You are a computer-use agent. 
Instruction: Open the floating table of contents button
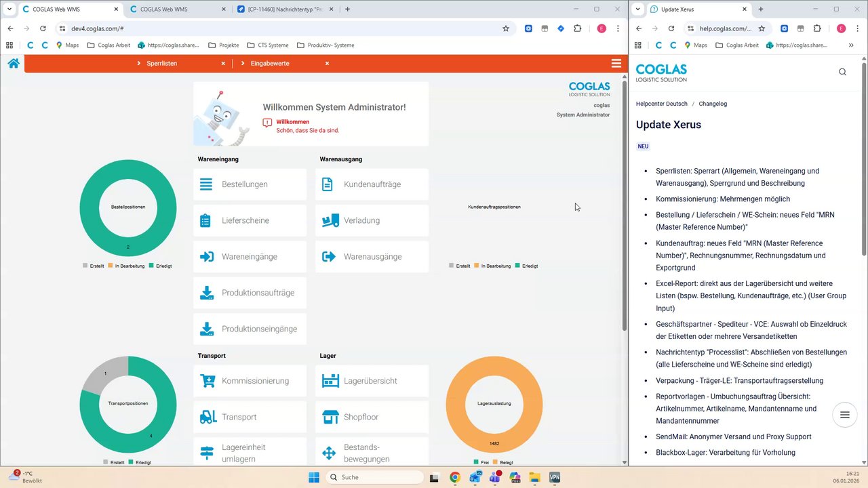pos(844,415)
